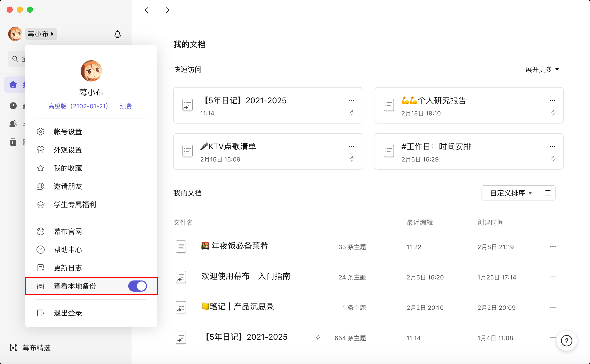Open 笔记｜产品沉思录 document row

coord(367,307)
